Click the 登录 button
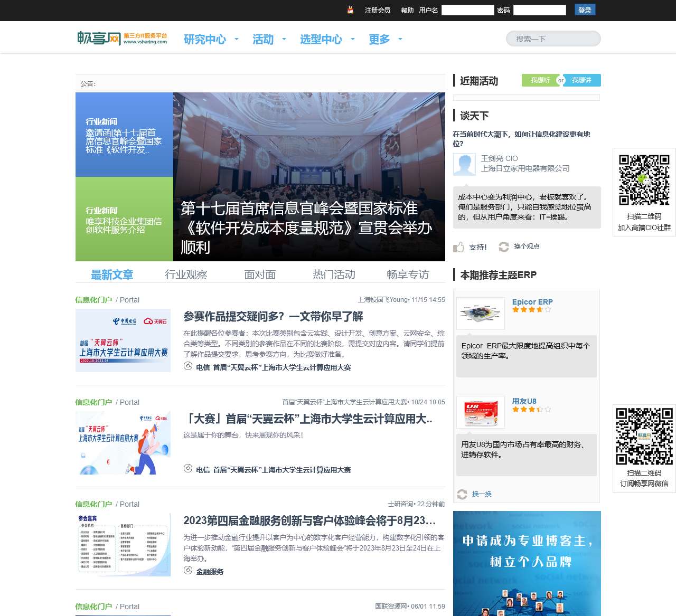Screen dimensions: 676x616 (585, 10)
